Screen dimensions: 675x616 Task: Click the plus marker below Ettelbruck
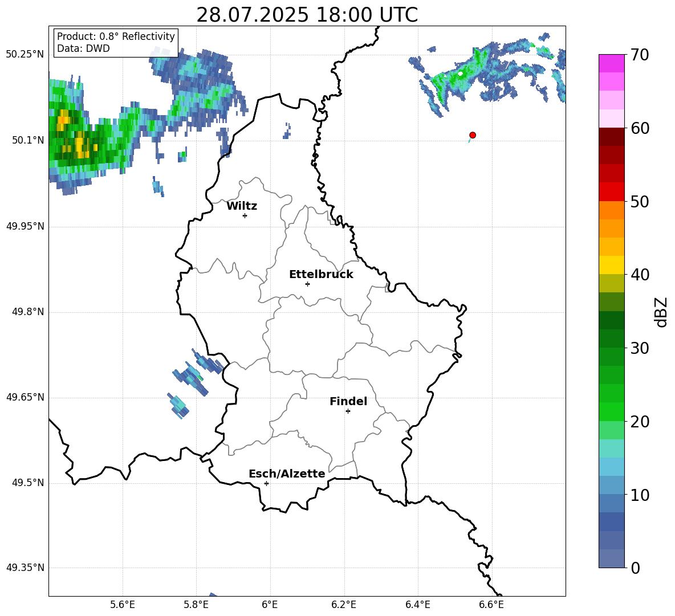point(307,284)
